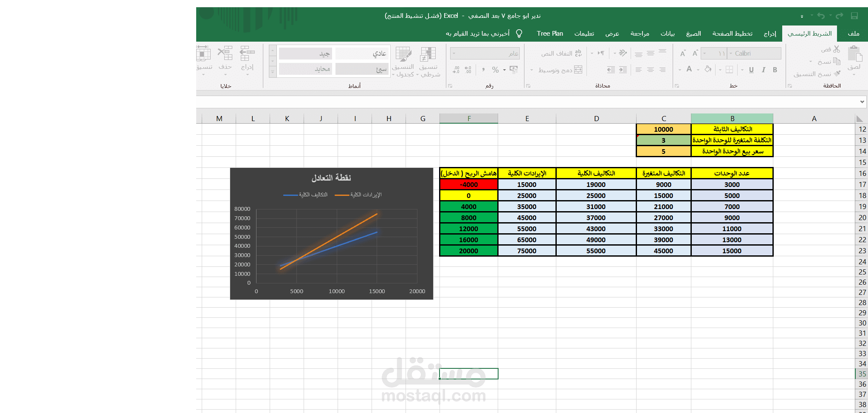Viewport: 868px width, 413px height.
Task: Click the Cut scissors icon
Action: point(837,49)
